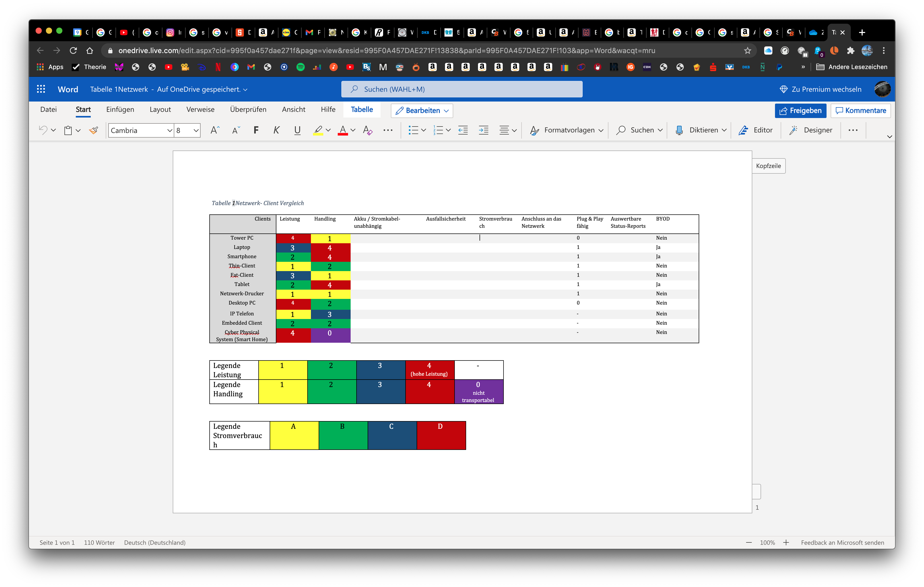Click the Editor pen icon
The width and height of the screenshot is (924, 587).
tap(743, 130)
